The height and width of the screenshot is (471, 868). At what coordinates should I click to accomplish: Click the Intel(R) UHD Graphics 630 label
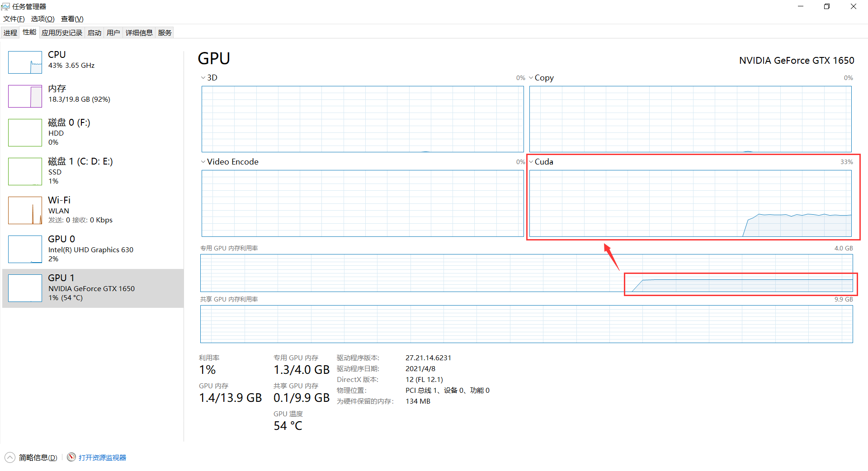tap(91, 250)
